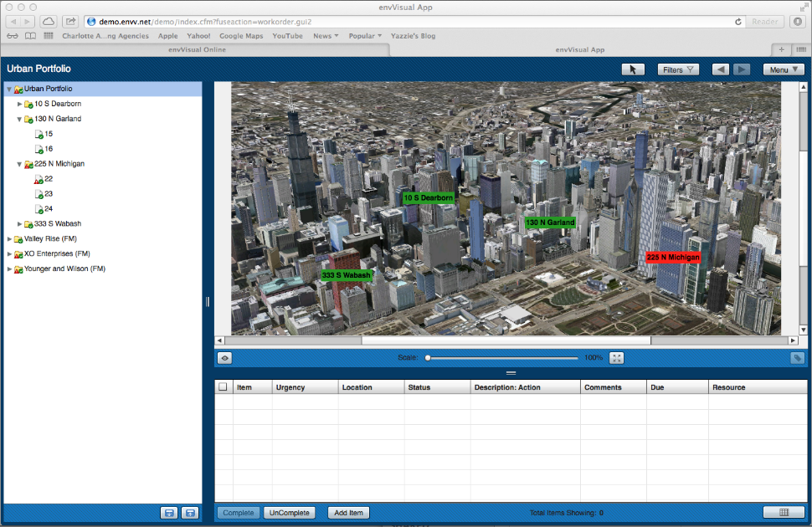The height and width of the screenshot is (527, 812).
Task: Collapse the 130 N Garland node
Action: pos(19,119)
